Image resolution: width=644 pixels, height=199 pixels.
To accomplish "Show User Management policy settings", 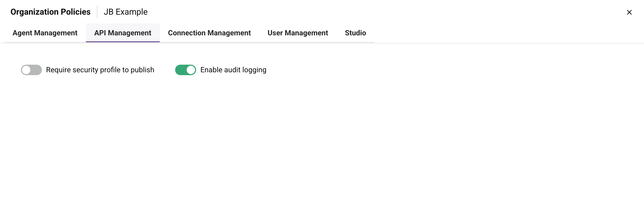I will point(298,33).
